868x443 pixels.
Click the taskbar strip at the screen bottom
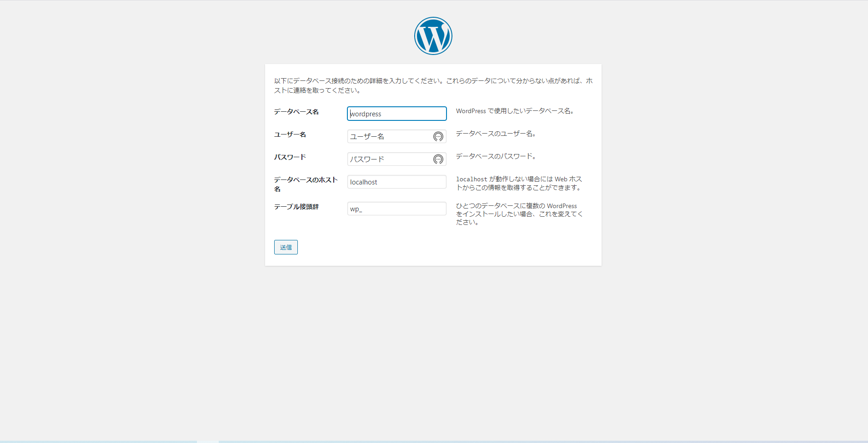(434, 440)
